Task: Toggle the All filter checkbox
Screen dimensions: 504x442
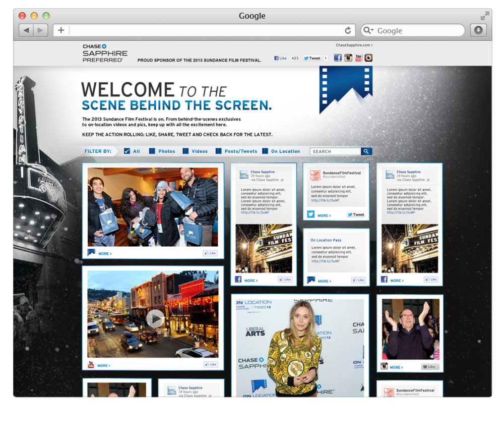Action: (x=127, y=151)
